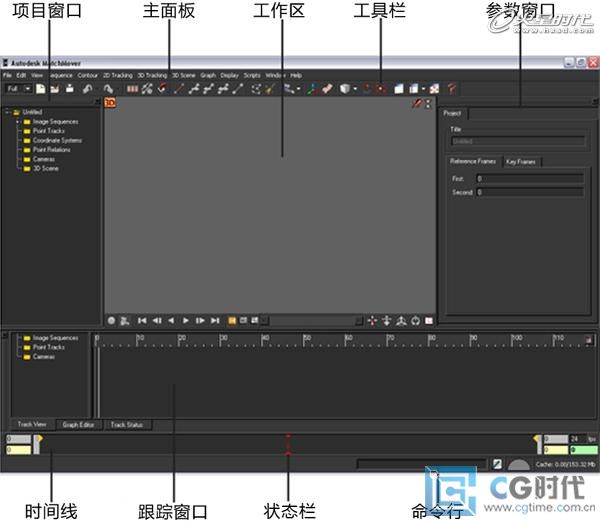Click frame 50 on the track ruler
Screen dimensions: 600x521
point(307,338)
